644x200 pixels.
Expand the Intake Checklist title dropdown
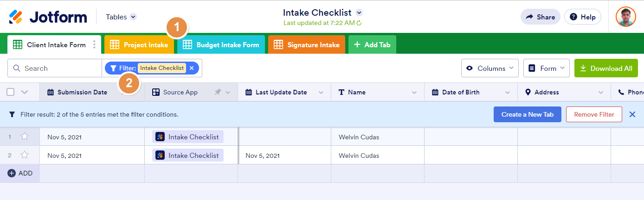click(359, 13)
